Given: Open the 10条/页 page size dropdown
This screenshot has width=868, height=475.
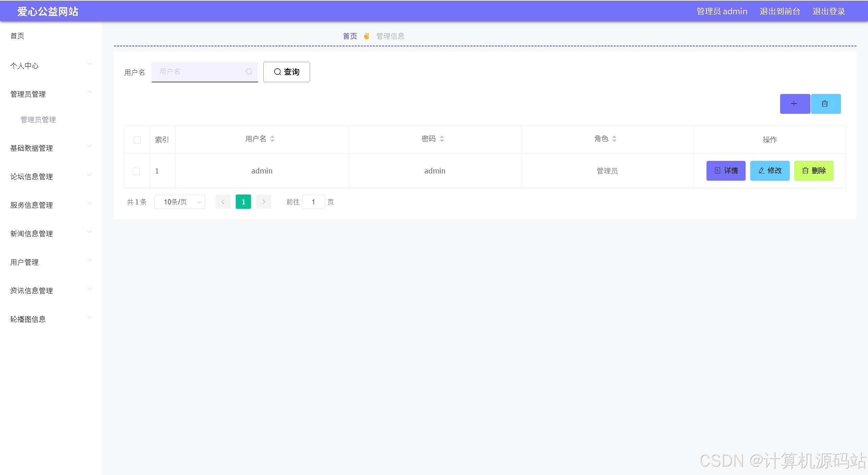Looking at the screenshot, I should tap(180, 202).
